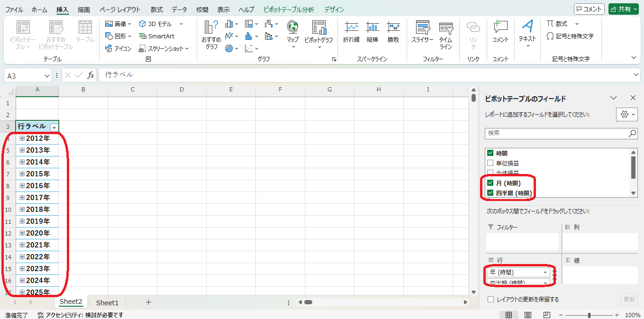644x319 pixels.
Task: Adjust the zoom slider in status bar
Action: pos(589,315)
